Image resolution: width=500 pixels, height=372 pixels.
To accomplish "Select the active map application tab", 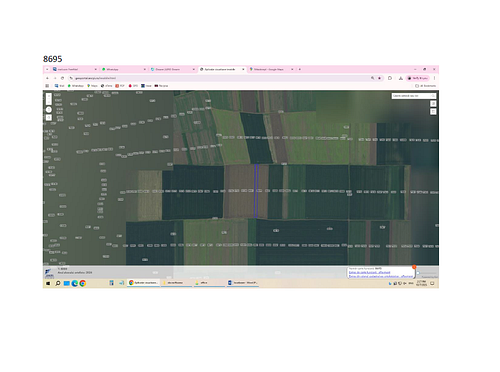I will 222,69.
